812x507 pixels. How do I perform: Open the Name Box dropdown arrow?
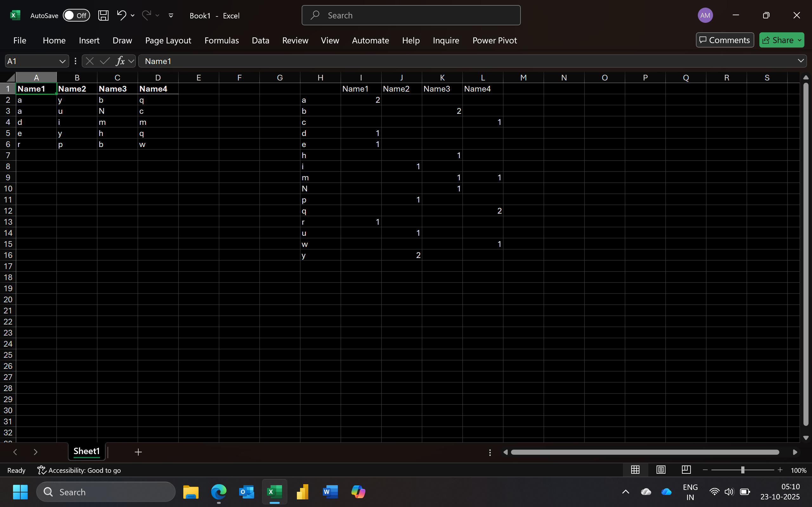(62, 61)
